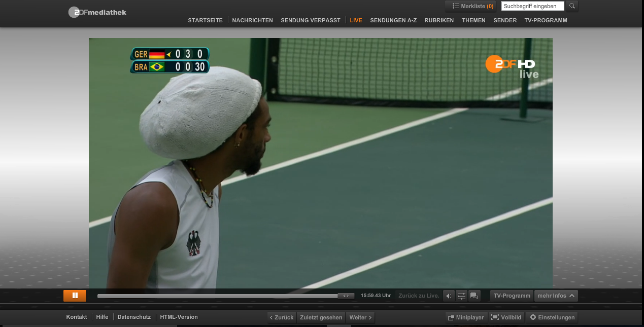Open the Sender menu
This screenshot has height=327, width=644.
click(505, 20)
